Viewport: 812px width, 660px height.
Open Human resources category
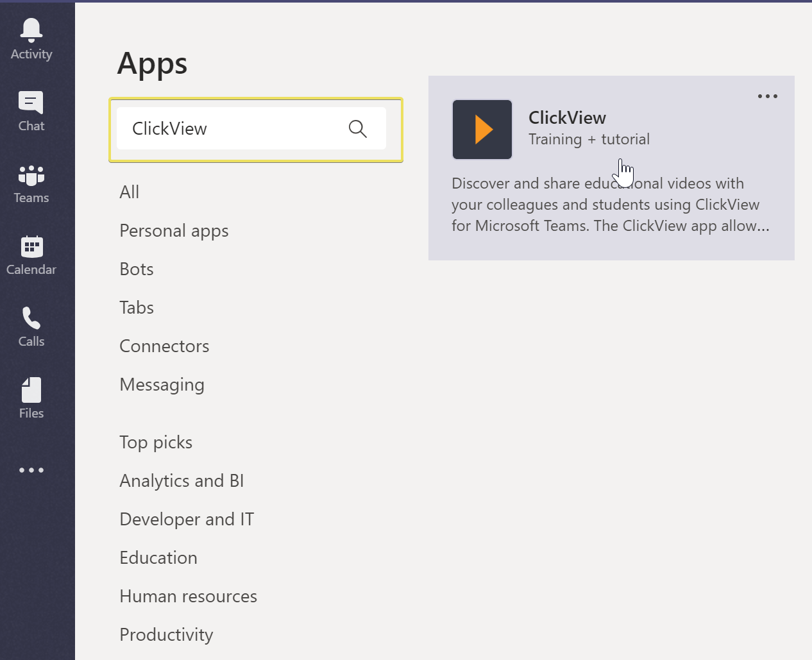tap(188, 596)
